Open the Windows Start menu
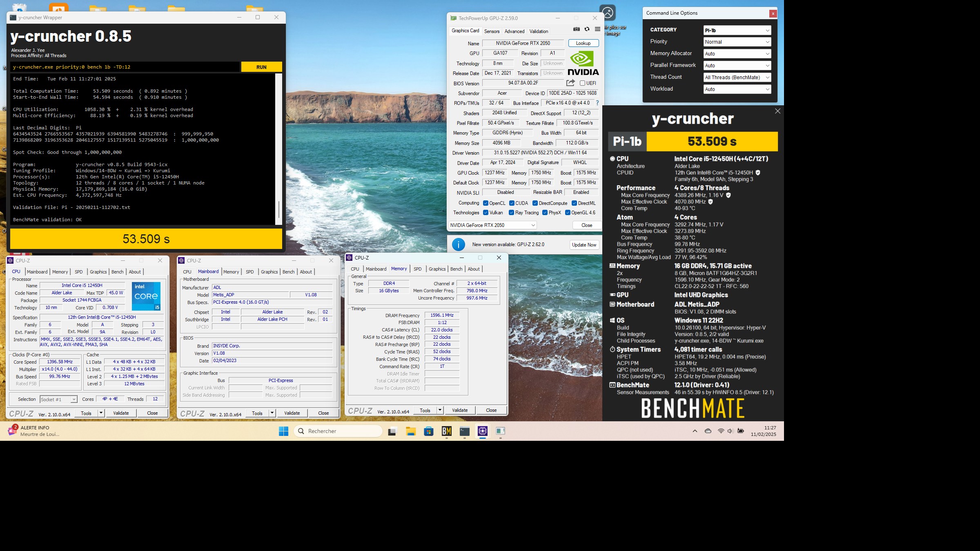Image resolution: width=980 pixels, height=551 pixels. (x=283, y=431)
